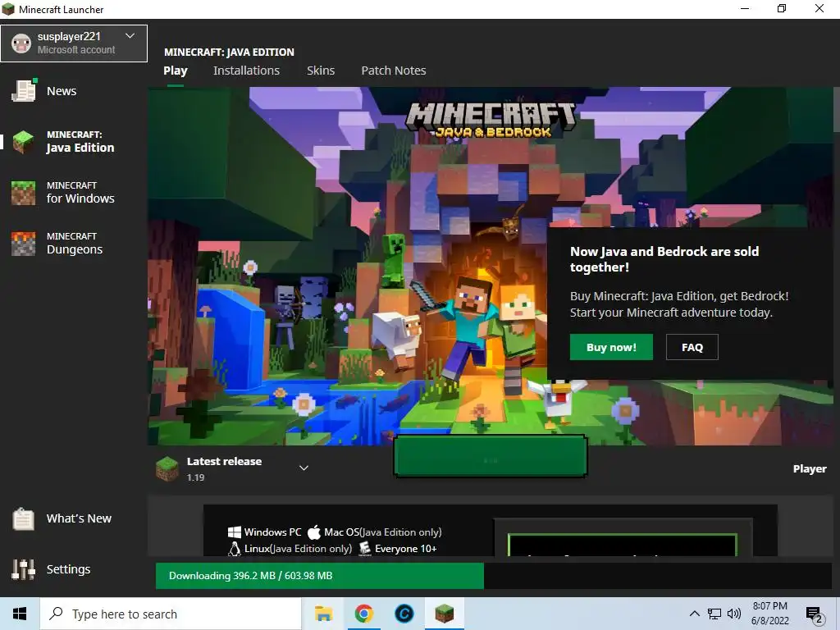Click the Now Java and Bedrock headline
840x630 pixels.
[x=664, y=259]
